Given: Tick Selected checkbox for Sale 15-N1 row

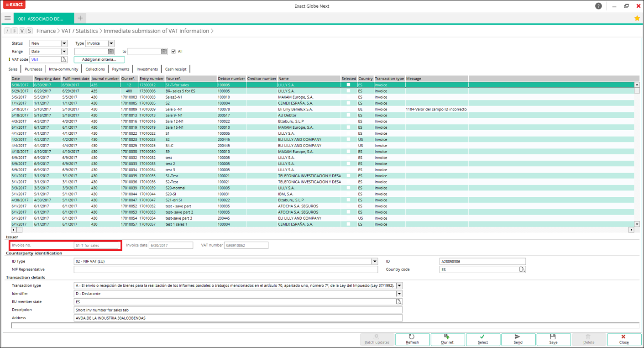Looking at the screenshot, I should pos(349,127).
